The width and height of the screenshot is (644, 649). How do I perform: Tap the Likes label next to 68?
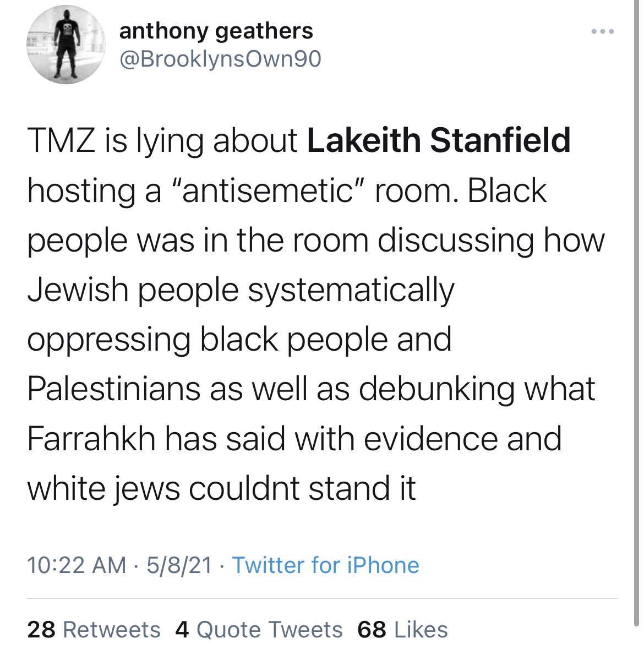[421, 630]
